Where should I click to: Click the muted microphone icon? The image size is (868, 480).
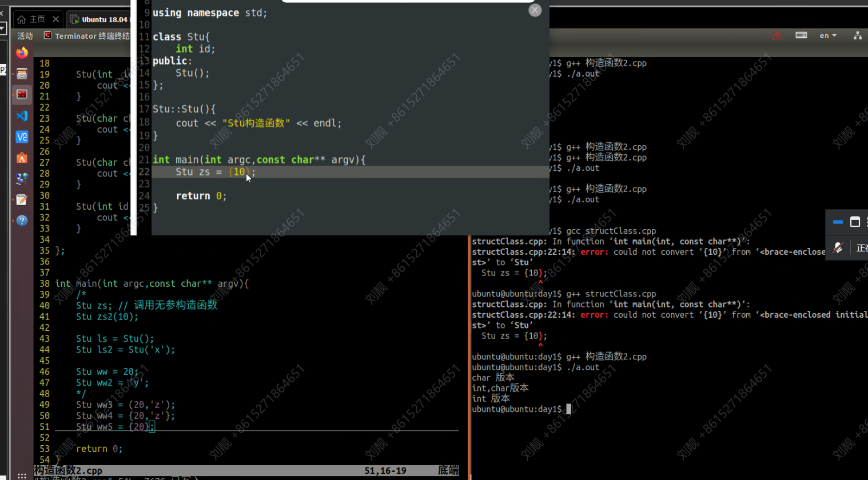pos(838,247)
